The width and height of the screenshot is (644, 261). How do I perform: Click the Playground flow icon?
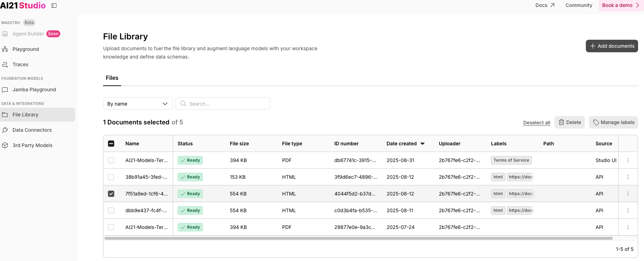pyautogui.click(x=5, y=49)
